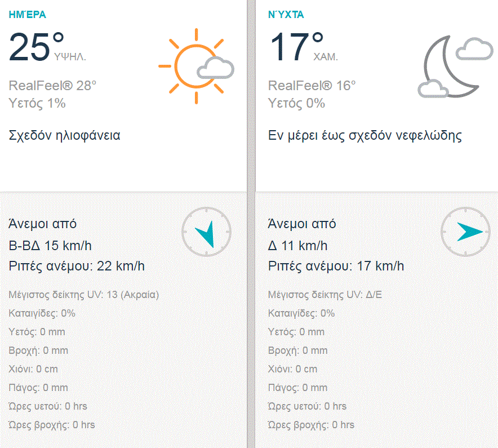498x448 pixels.
Task: Click the daytime wind direction compass
Action: coord(206,232)
